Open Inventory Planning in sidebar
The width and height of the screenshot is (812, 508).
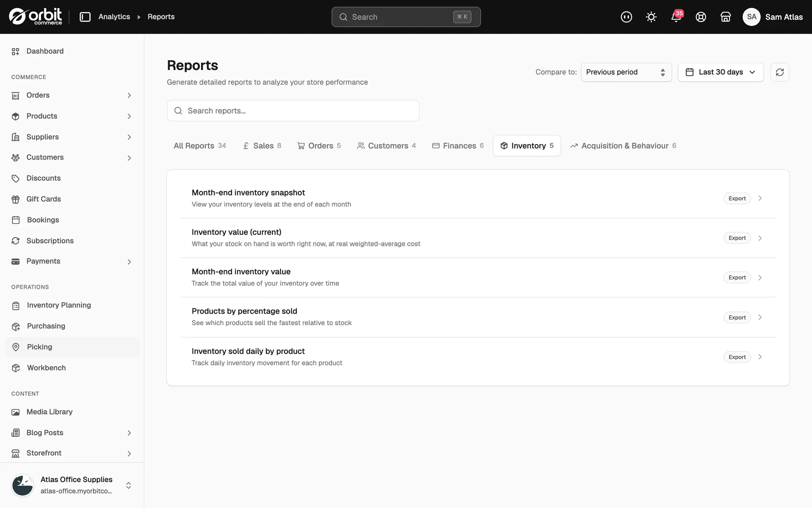[x=72, y=305]
